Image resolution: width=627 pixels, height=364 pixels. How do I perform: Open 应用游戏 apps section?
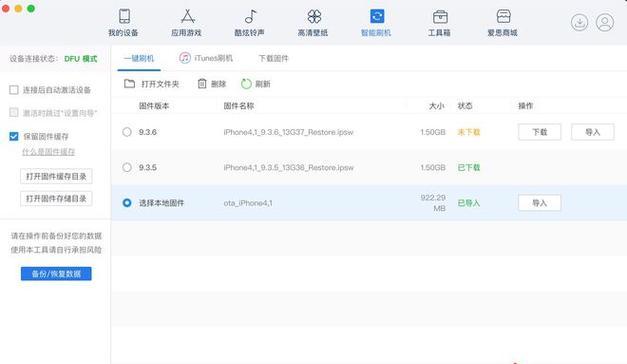click(x=187, y=23)
